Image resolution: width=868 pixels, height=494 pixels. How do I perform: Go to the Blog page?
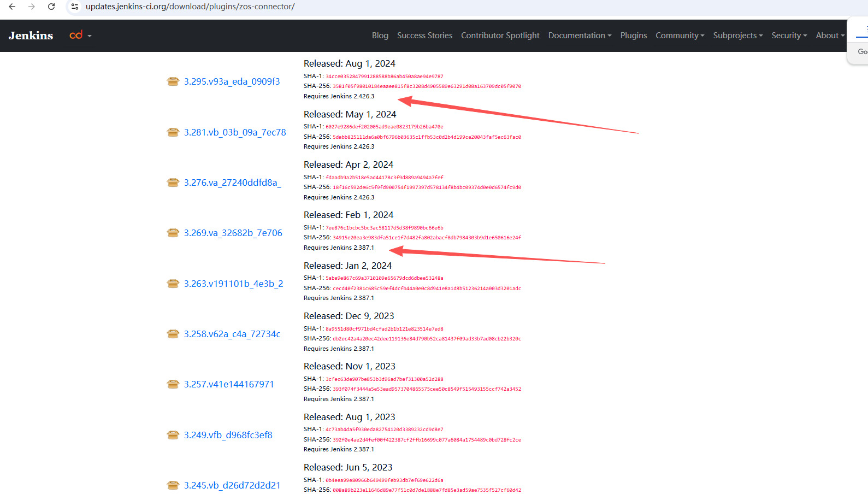380,36
